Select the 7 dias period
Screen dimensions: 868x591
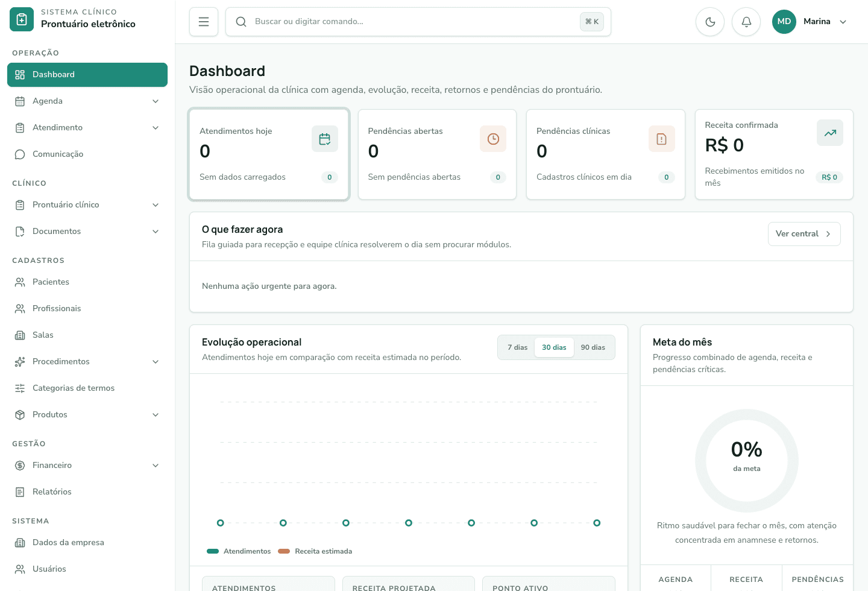pyautogui.click(x=517, y=347)
